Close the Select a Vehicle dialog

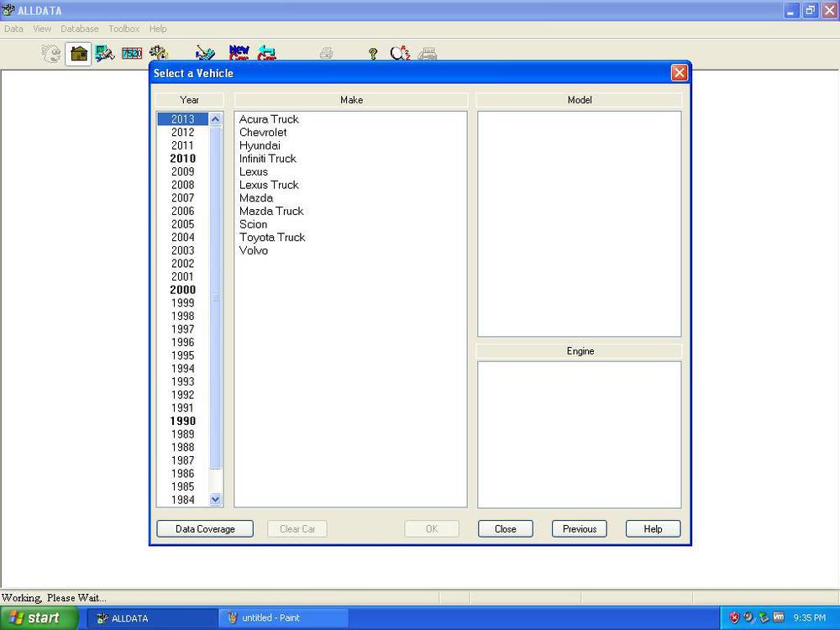(680, 73)
